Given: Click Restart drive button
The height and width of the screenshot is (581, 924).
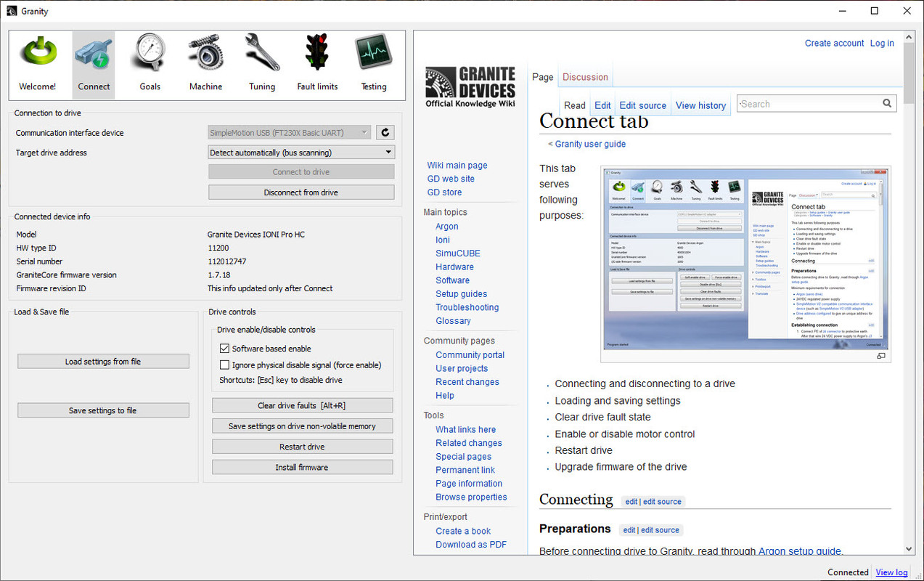Looking at the screenshot, I should 302,447.
